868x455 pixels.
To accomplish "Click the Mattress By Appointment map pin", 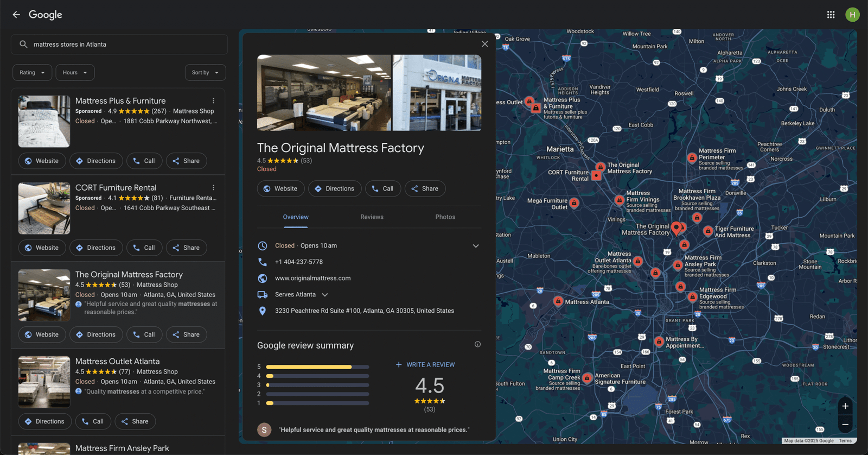I will 659,342.
